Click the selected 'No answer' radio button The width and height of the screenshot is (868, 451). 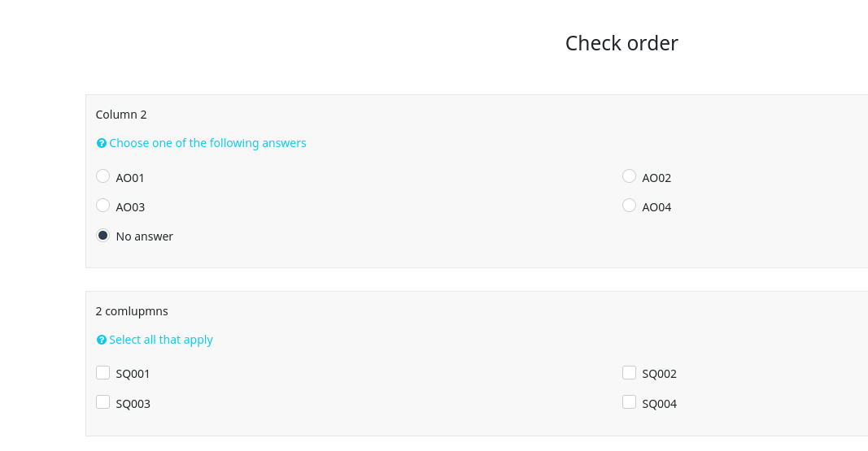[x=103, y=235]
